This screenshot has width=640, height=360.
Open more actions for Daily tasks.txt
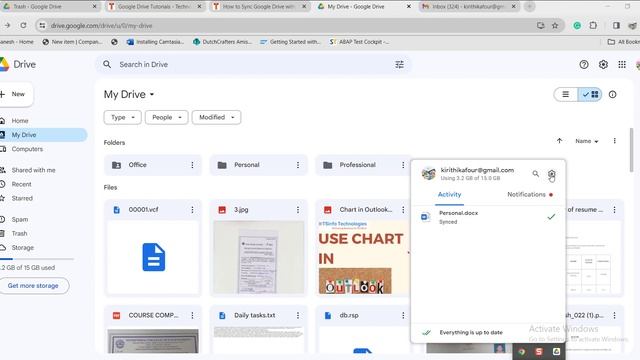pyautogui.click(x=298, y=316)
